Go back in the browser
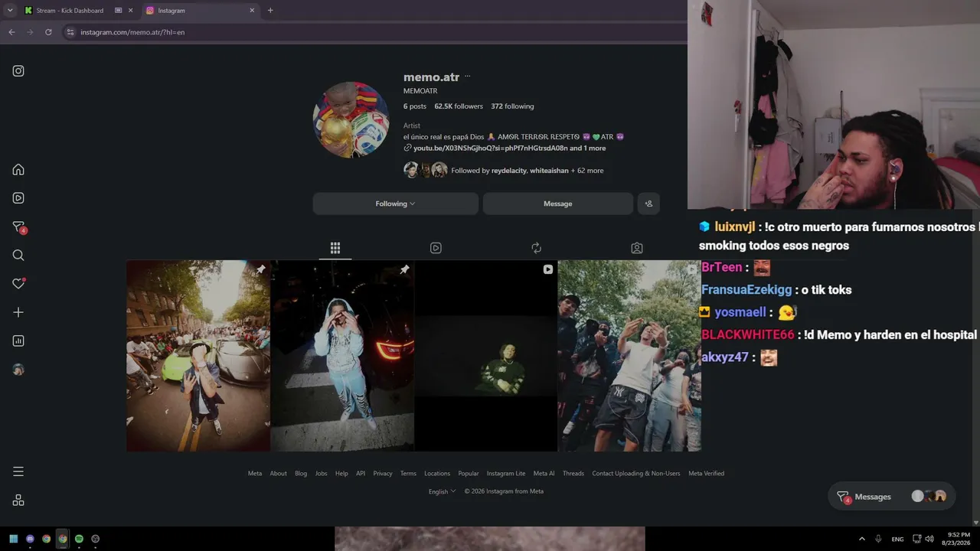Screen dimensions: 980x551 tap(11, 32)
